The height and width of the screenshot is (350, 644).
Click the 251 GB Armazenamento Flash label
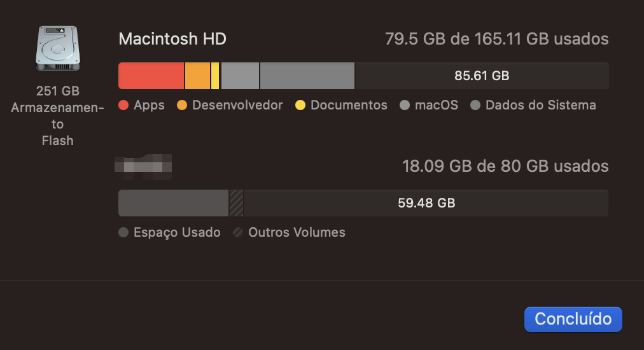(57, 116)
